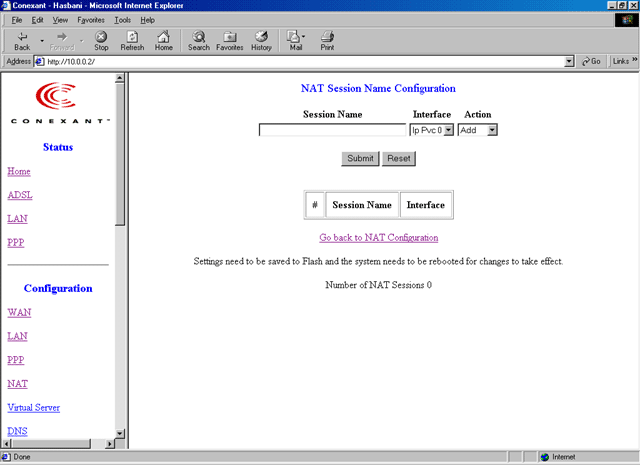640x465 pixels.
Task: Show the History pane
Action: pyautogui.click(x=261, y=41)
